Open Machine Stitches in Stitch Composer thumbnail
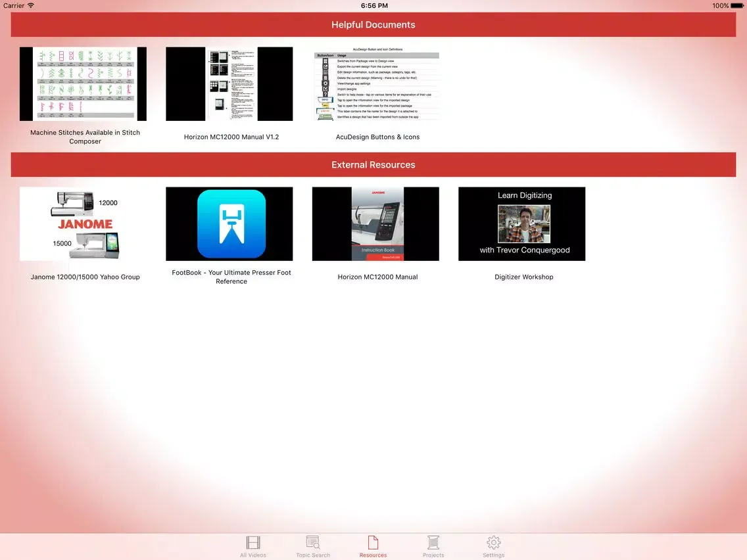 pos(83,84)
